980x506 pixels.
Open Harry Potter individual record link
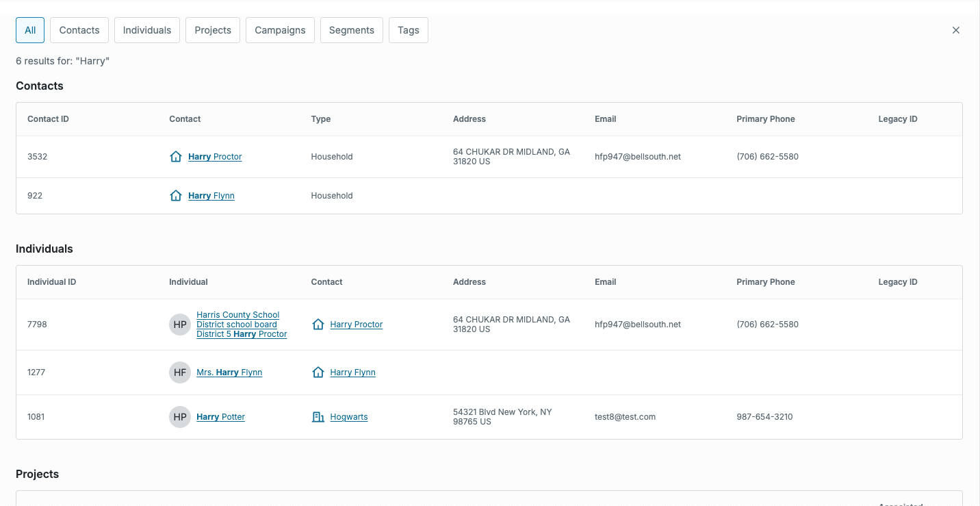point(220,417)
